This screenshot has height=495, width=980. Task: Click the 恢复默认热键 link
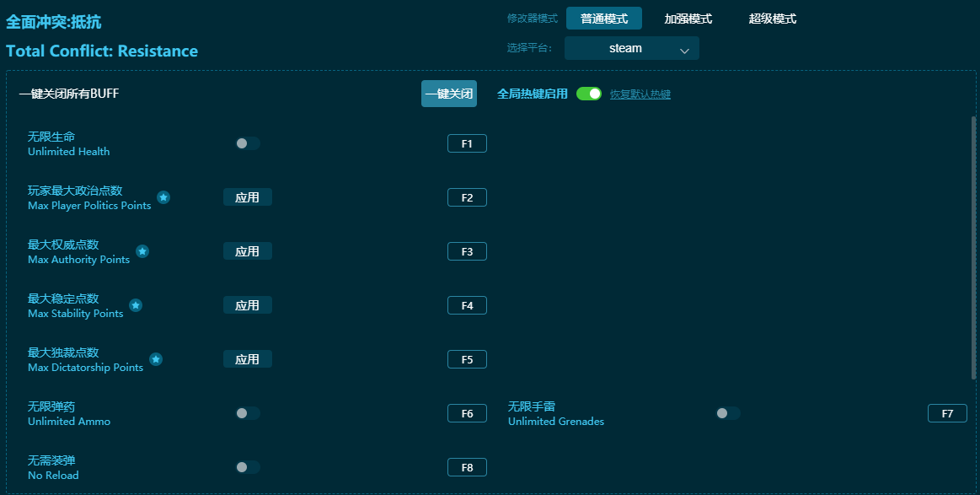pyautogui.click(x=641, y=94)
